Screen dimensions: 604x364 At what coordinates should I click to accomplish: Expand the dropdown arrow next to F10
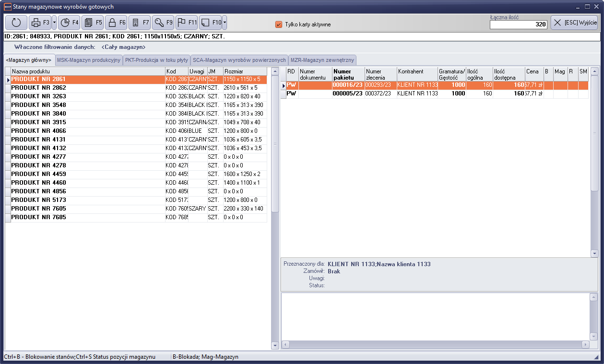tap(225, 23)
